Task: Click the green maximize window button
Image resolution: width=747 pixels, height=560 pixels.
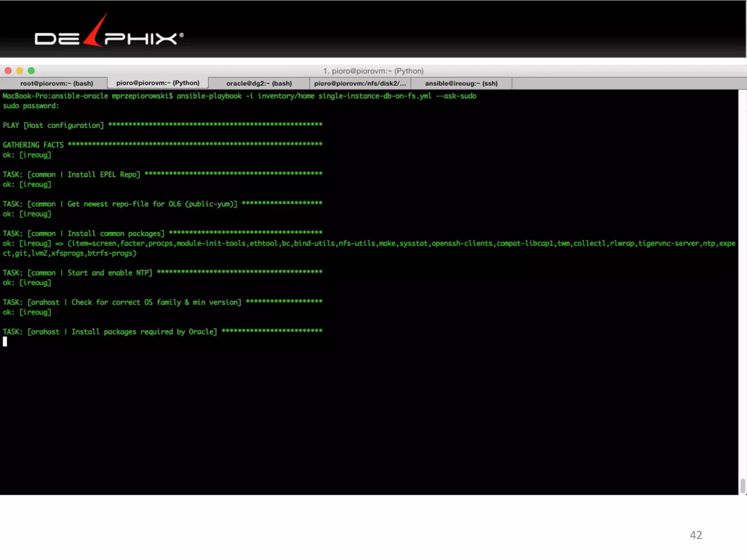Action: (x=31, y=71)
